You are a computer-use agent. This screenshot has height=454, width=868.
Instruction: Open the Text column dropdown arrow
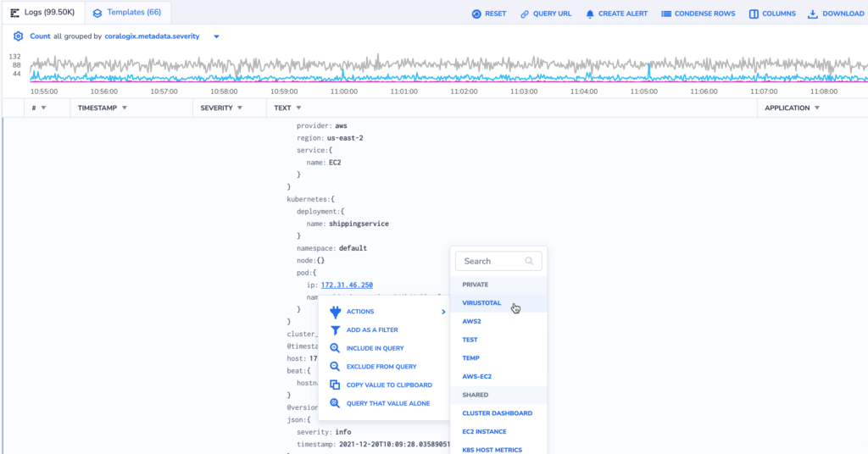coord(298,108)
